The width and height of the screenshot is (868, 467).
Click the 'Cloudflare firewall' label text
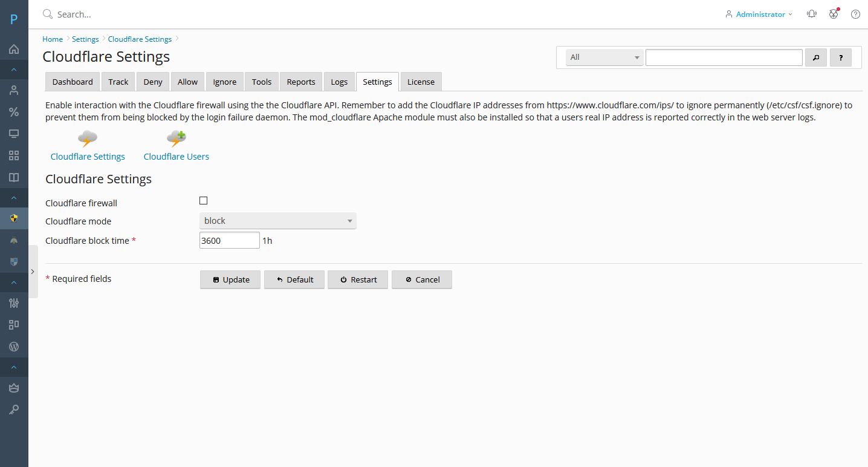pos(81,203)
